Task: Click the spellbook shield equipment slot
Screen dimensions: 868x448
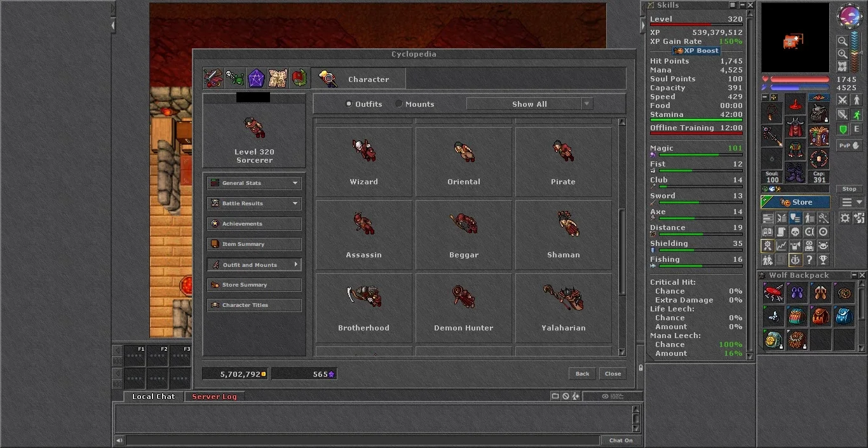Action: pyautogui.click(x=818, y=137)
